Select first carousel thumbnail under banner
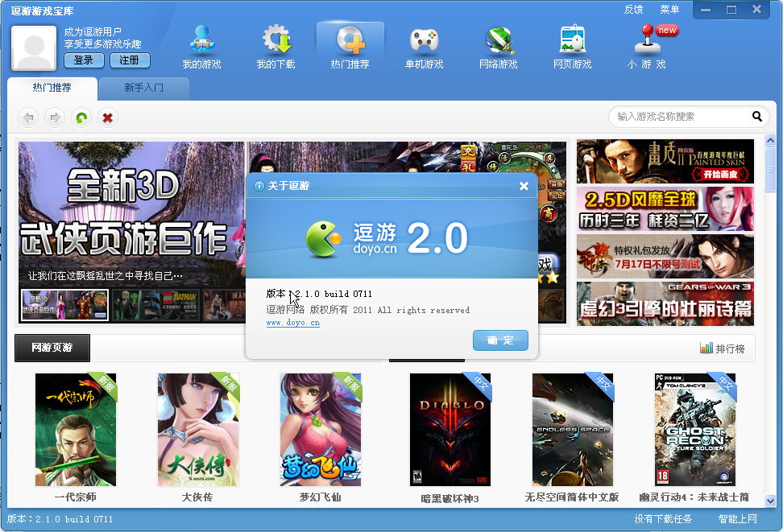The width and height of the screenshot is (783, 532). click(x=65, y=304)
